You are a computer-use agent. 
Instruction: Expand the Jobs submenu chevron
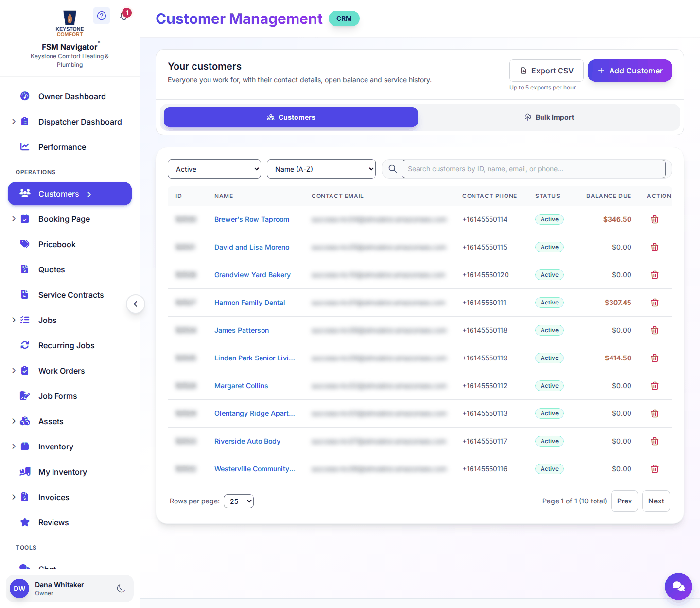tap(14, 320)
